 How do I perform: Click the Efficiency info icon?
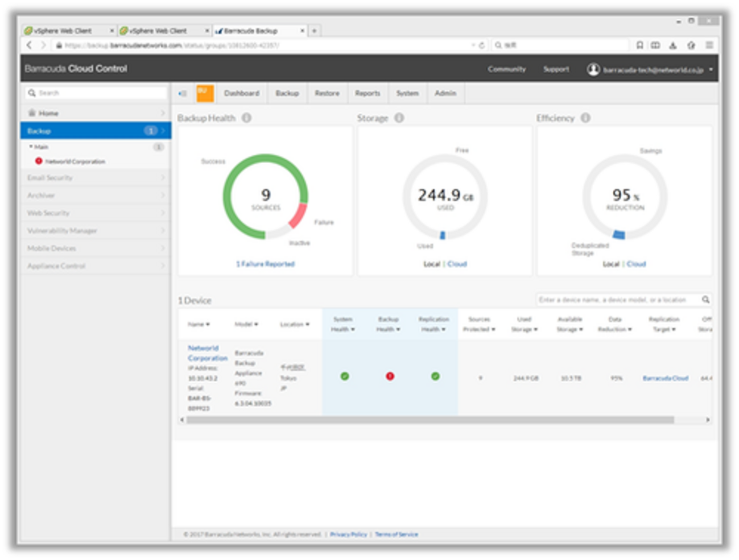click(585, 118)
